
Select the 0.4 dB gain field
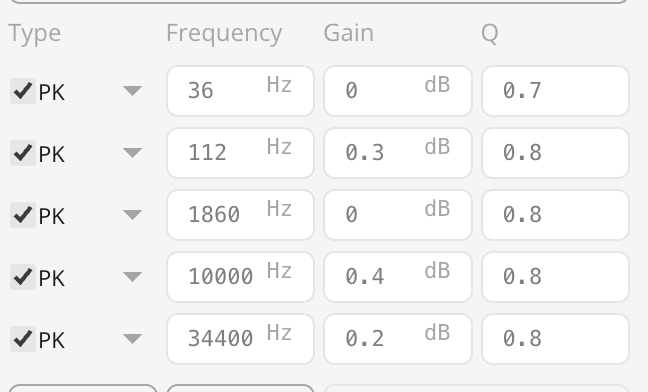[398, 277]
